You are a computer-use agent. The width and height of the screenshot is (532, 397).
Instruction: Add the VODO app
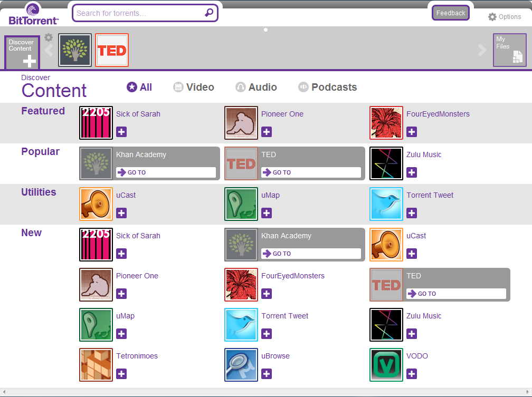(412, 374)
